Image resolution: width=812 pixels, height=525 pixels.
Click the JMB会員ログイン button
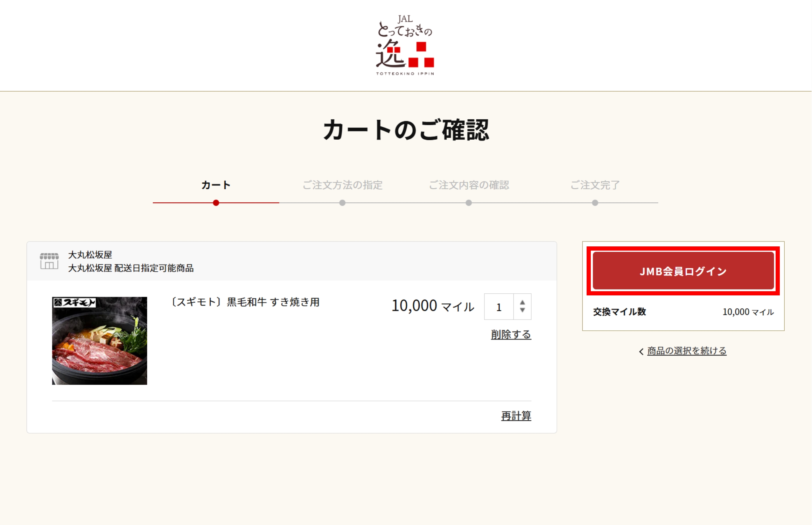click(683, 271)
